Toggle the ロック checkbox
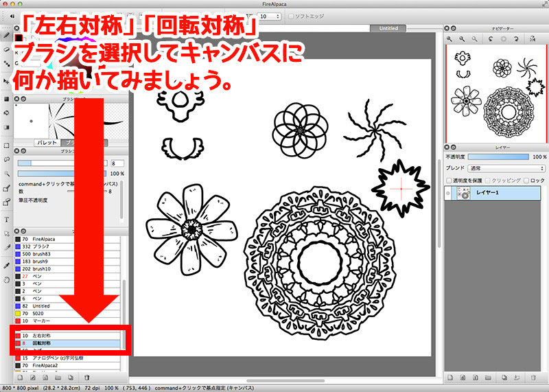Viewport: 549px width, 392px height. coord(526,181)
